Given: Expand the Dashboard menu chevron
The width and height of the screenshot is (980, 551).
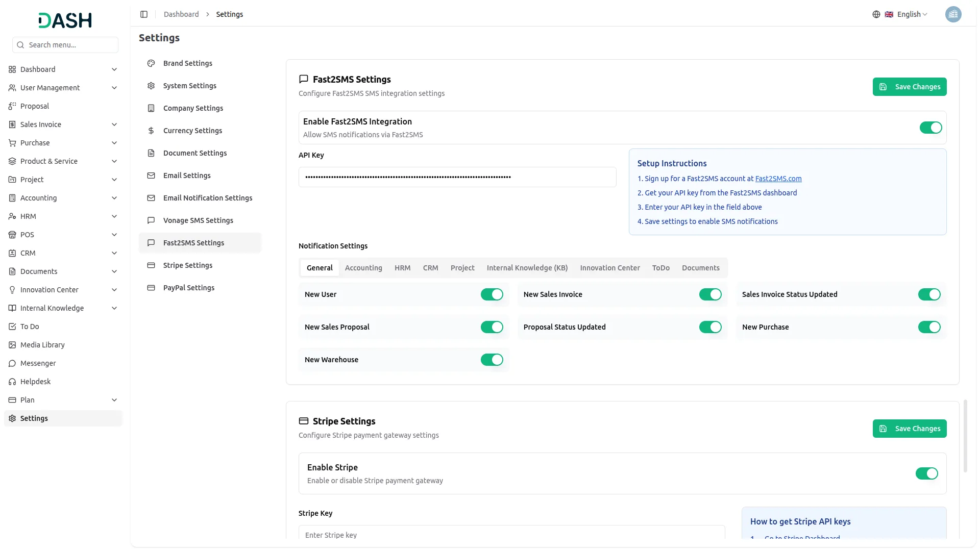Looking at the screenshot, I should 114,69.
